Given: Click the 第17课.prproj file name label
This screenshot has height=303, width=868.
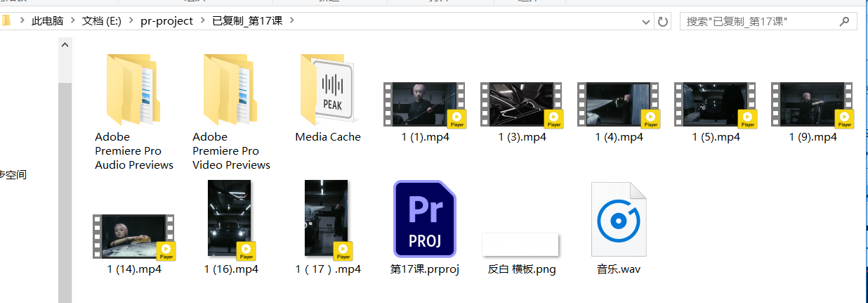Looking at the screenshot, I should [425, 269].
